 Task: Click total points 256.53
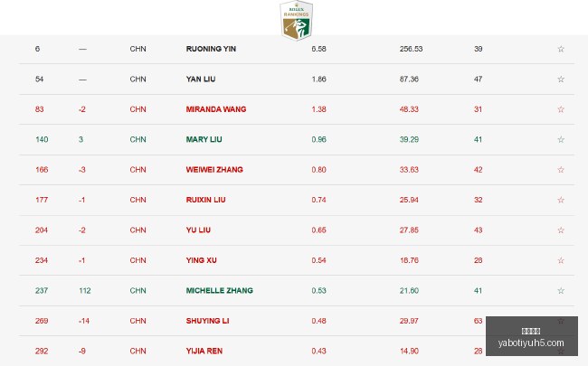tap(411, 49)
